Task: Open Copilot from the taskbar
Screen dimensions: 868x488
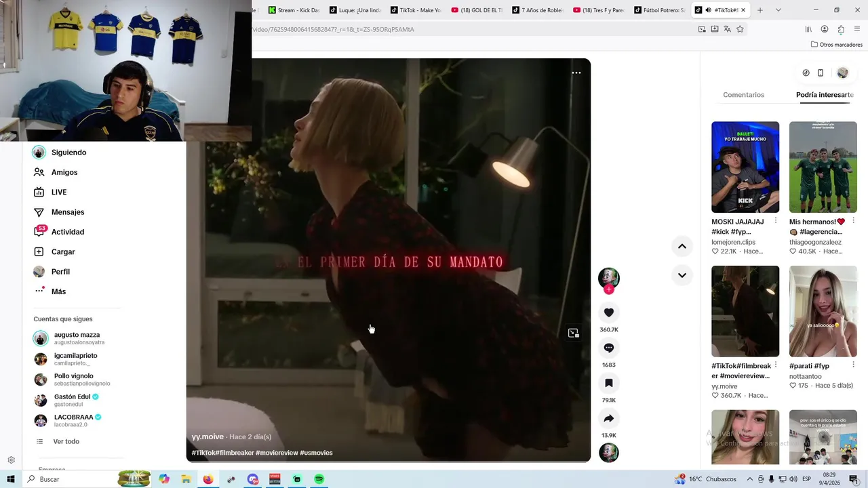Action: click(x=164, y=479)
